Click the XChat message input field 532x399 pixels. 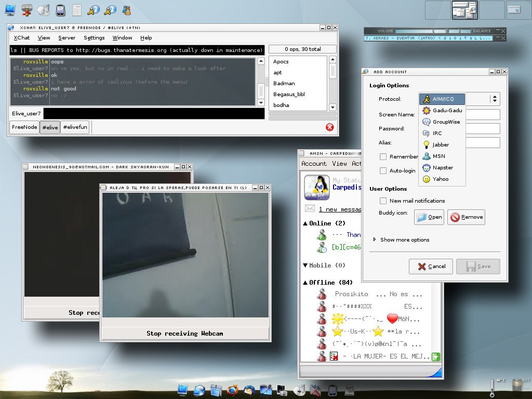coord(154,114)
